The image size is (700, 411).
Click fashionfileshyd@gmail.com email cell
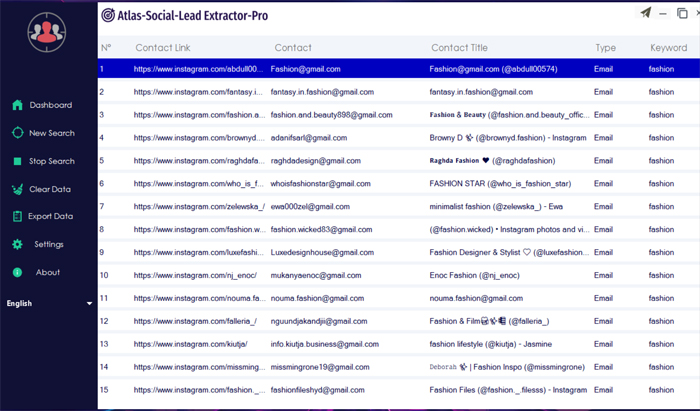pos(317,390)
